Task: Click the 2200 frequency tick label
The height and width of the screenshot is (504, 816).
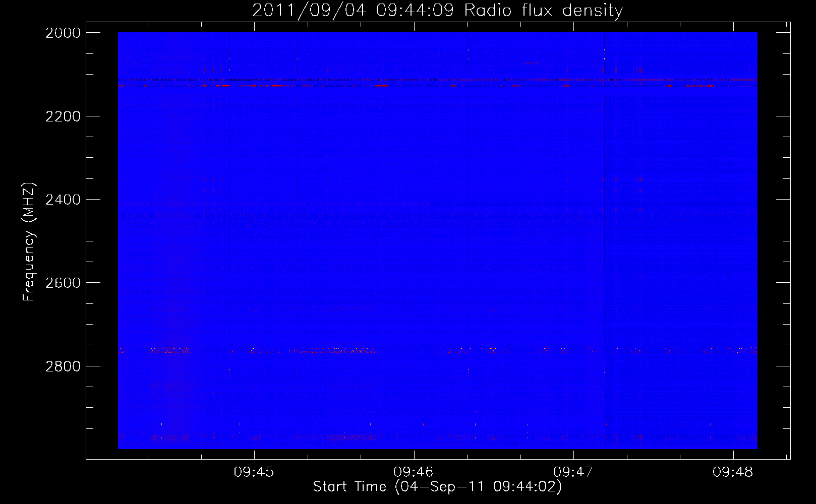Action: [63, 116]
